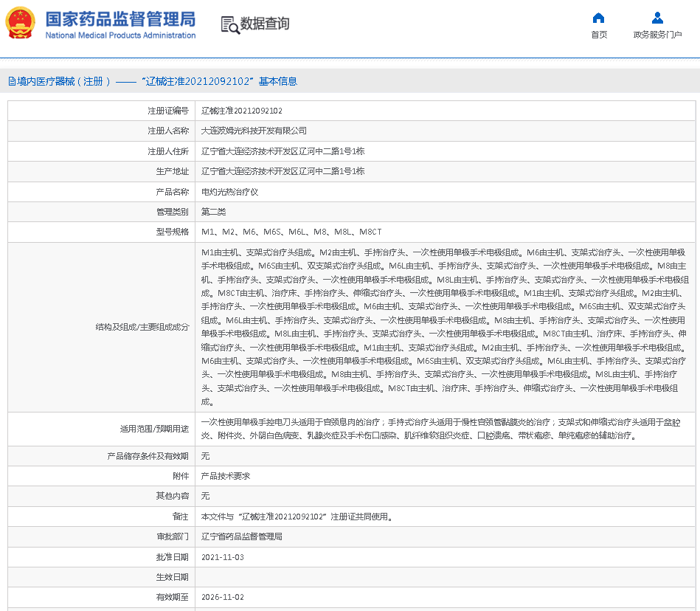Click the document icon before 境内医疗器械
The width and height of the screenshot is (700, 611).
(x=12, y=81)
